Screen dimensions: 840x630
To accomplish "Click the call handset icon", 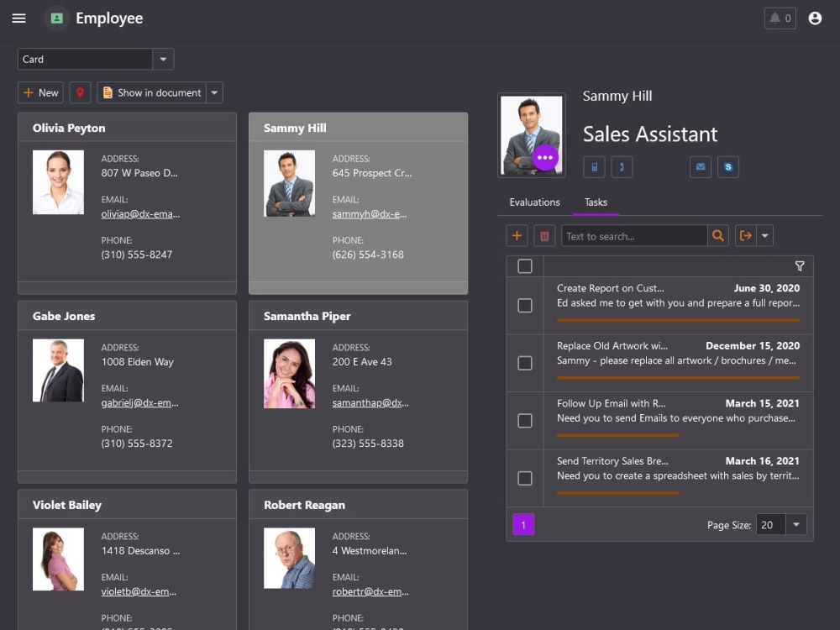I will [x=622, y=167].
